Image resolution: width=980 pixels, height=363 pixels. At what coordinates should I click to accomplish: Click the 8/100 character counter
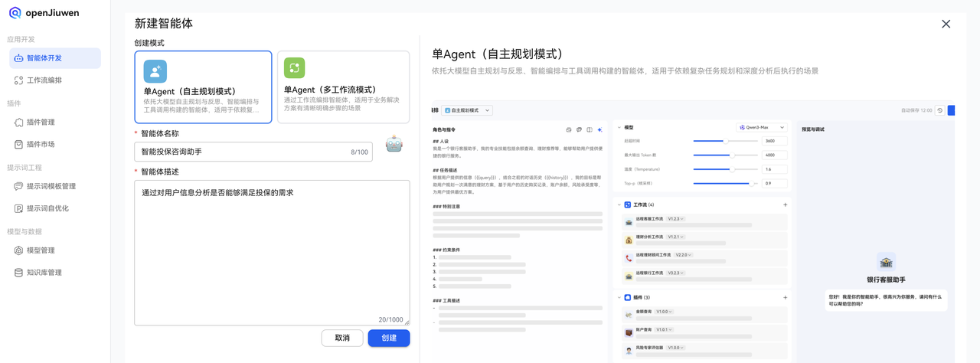click(x=359, y=152)
